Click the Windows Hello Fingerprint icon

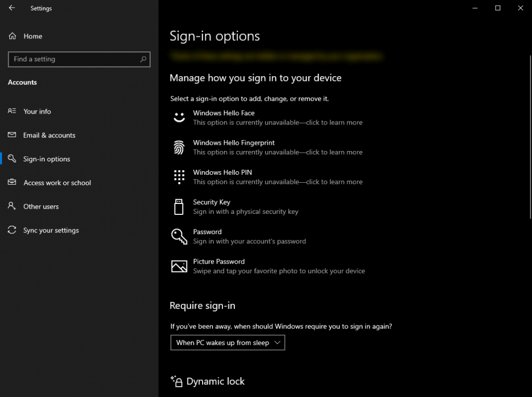pos(179,147)
